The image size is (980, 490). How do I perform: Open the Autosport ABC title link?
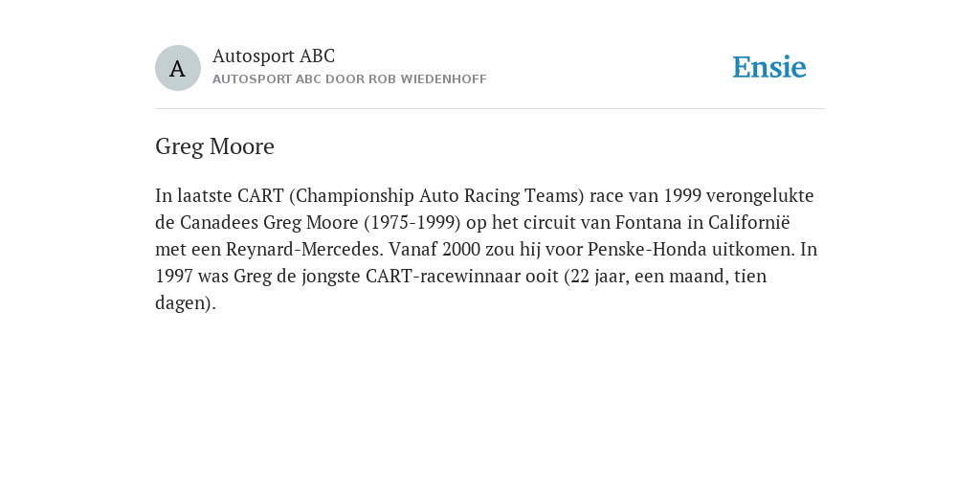click(x=274, y=56)
